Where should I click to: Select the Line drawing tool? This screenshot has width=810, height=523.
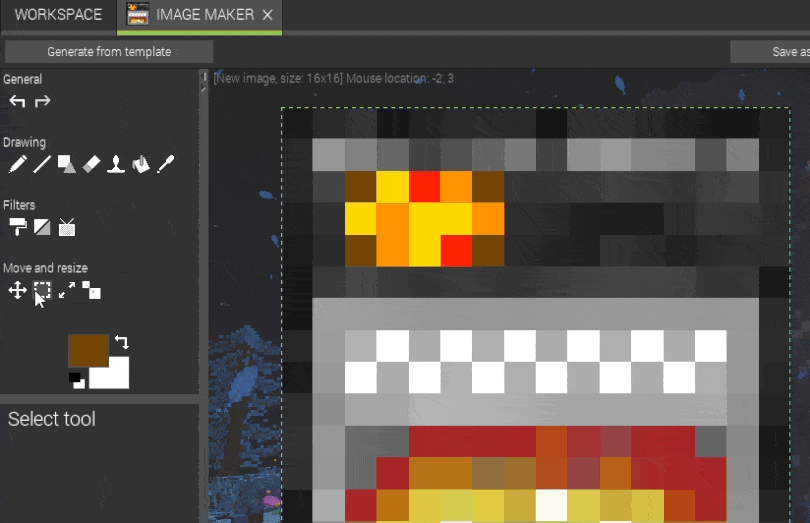click(x=42, y=164)
